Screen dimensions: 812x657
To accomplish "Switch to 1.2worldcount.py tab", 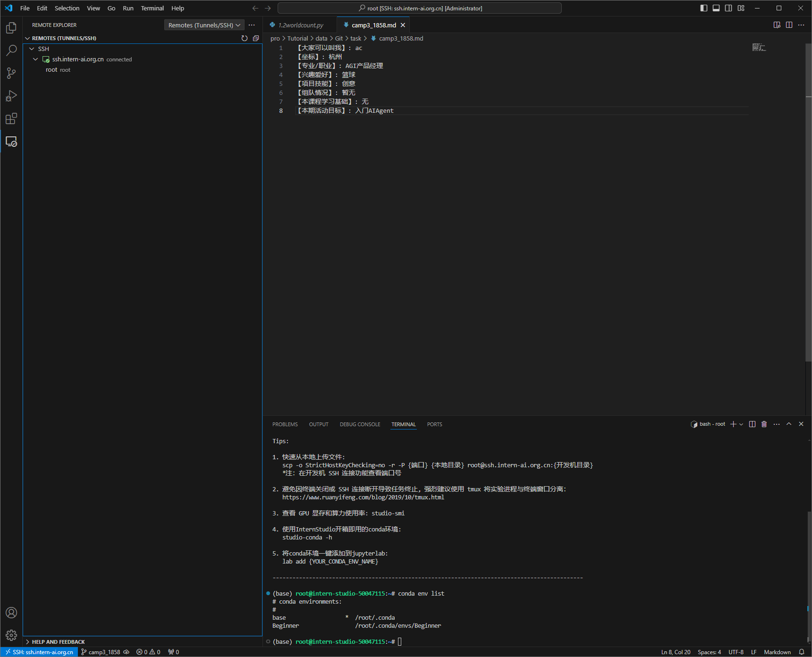I will point(300,25).
